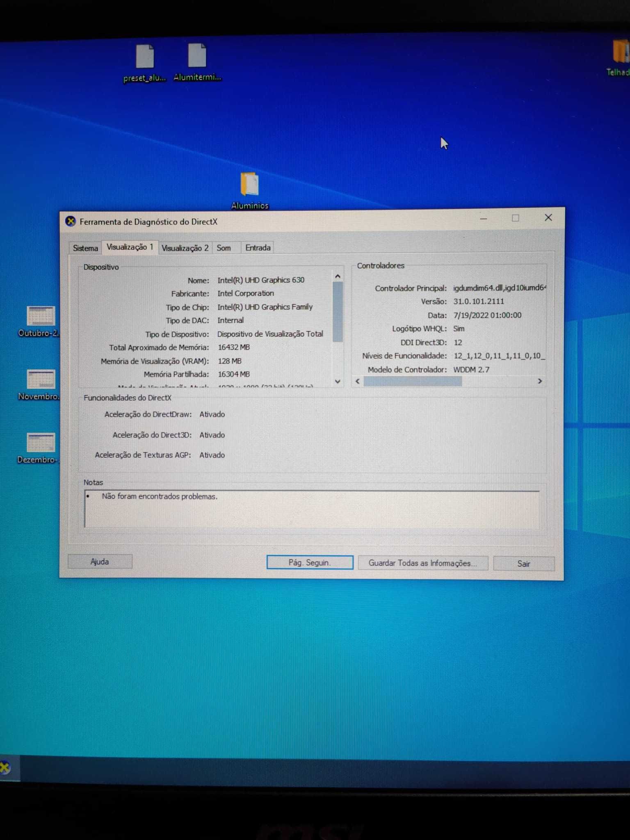The width and height of the screenshot is (630, 840).
Task: Click the Controladores horizontal scrollbar thumb
Action: [413, 381]
